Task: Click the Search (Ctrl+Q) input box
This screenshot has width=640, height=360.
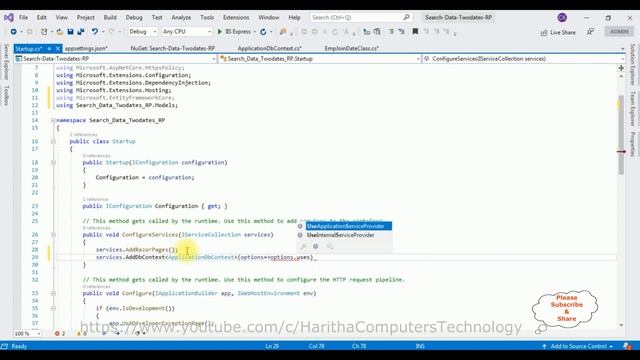Action: [x=360, y=18]
